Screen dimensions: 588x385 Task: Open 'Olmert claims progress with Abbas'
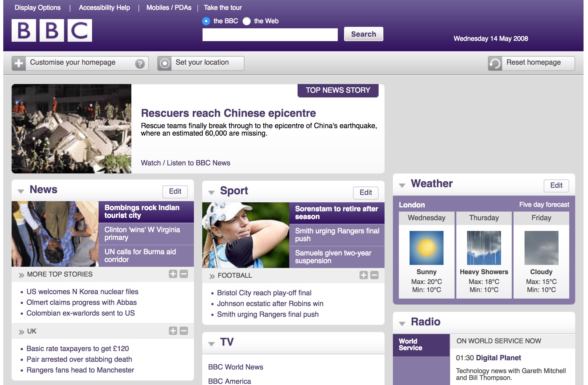click(x=82, y=302)
